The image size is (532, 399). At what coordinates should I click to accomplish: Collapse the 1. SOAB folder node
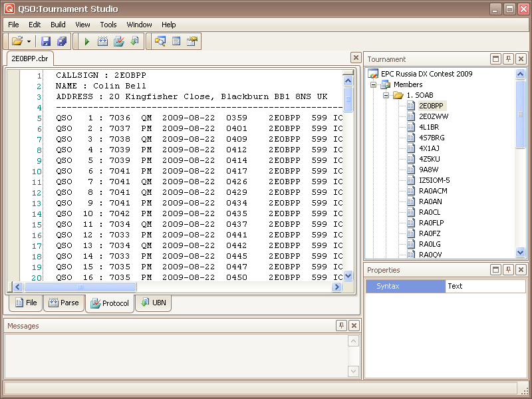(x=386, y=95)
